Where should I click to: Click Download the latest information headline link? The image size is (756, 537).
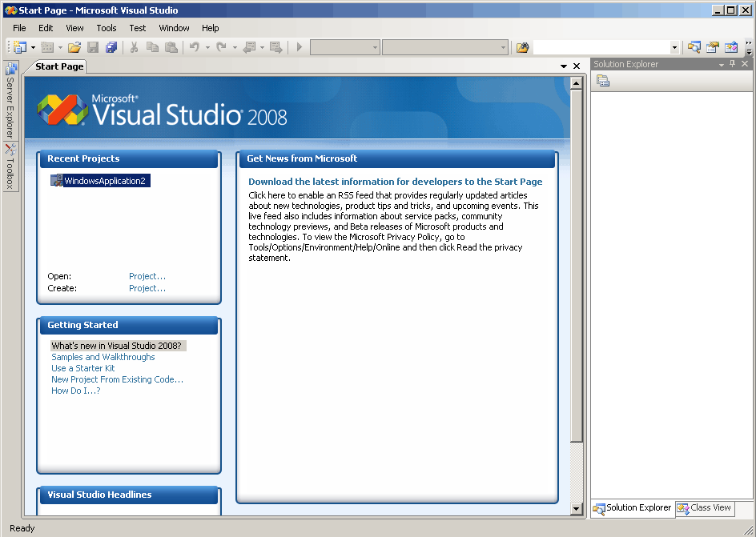396,182
